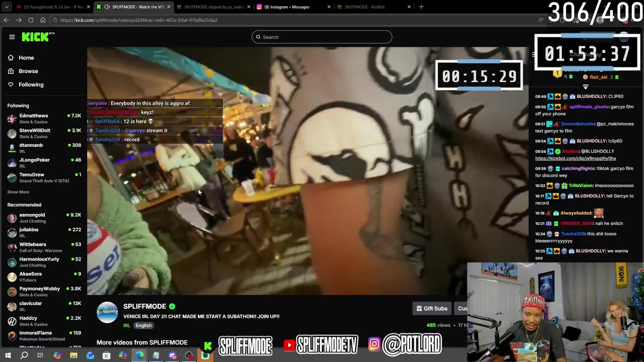Click the Kick logo
This screenshot has height=362, width=644.
pyautogui.click(x=38, y=37)
